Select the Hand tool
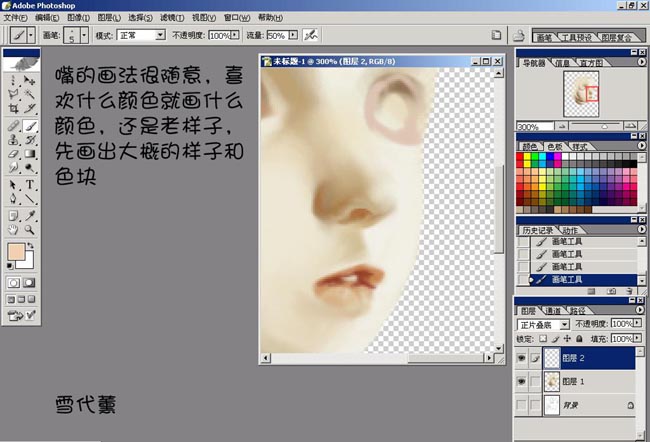 point(13,229)
